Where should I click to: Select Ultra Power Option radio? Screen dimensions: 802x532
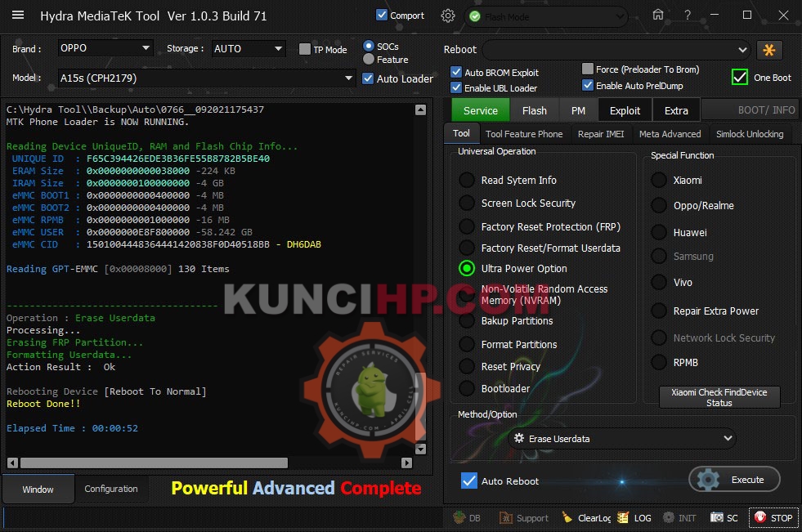pos(467,268)
